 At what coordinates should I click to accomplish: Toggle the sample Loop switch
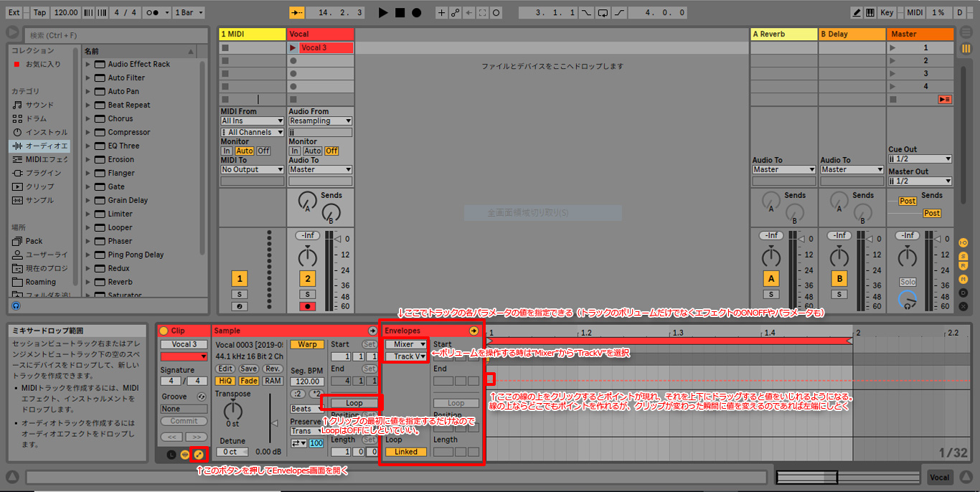pyautogui.click(x=354, y=403)
